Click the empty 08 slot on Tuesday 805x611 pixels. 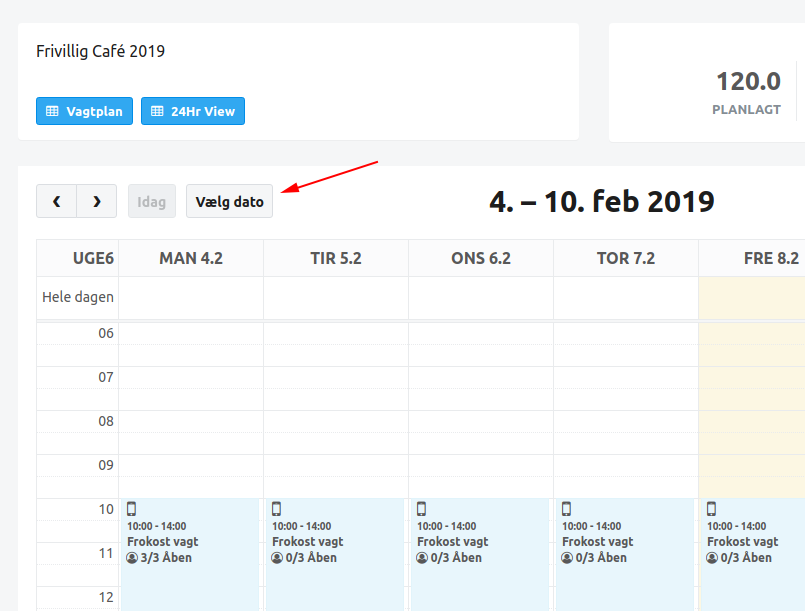336,421
